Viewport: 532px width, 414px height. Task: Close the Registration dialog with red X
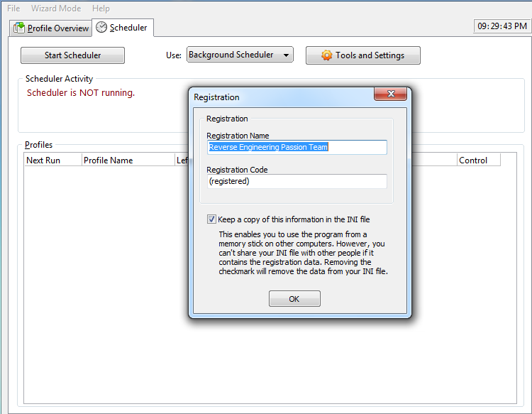(x=391, y=94)
